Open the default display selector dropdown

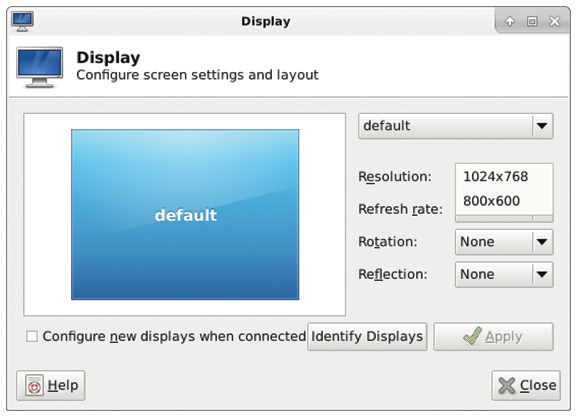tap(456, 126)
